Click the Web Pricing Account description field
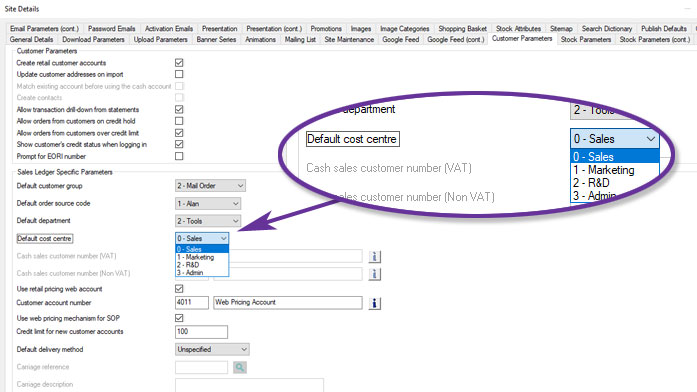This screenshot has width=697, height=392. (x=288, y=303)
